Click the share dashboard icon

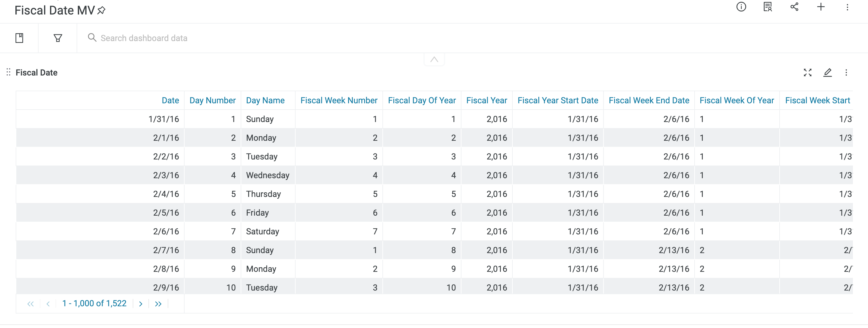(x=794, y=7)
